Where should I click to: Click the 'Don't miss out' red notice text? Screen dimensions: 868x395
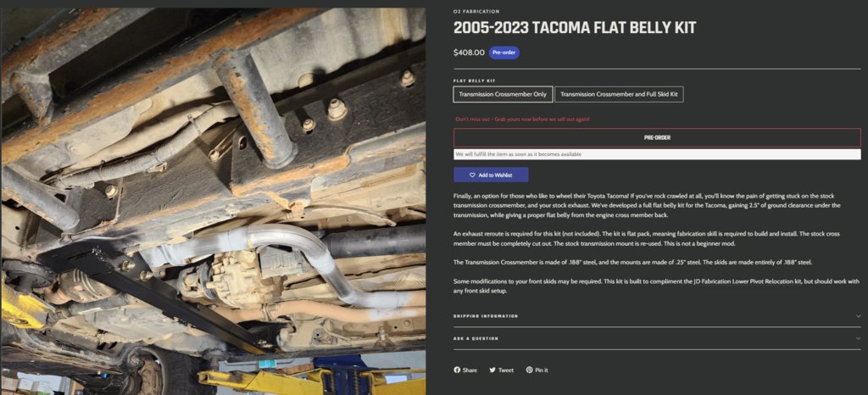[x=522, y=119]
